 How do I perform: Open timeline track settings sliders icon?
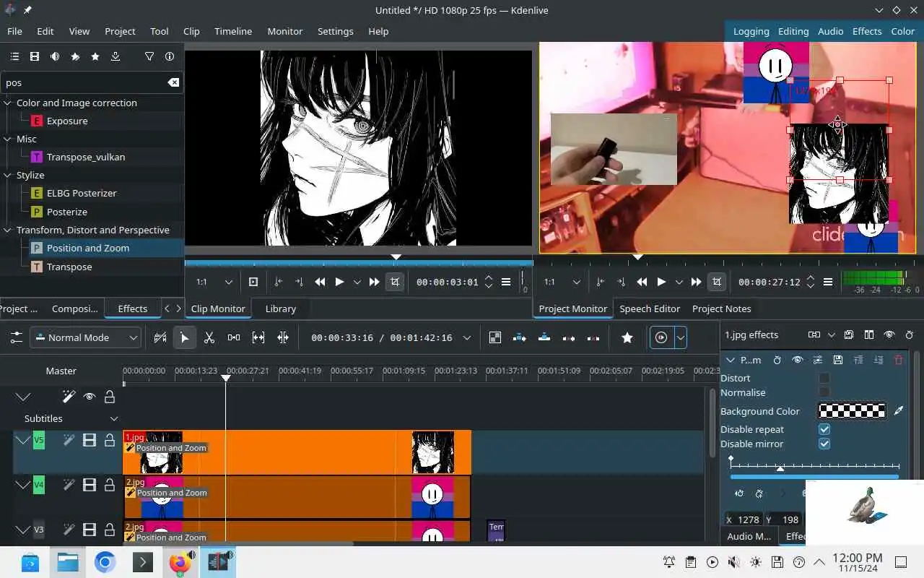click(x=16, y=337)
